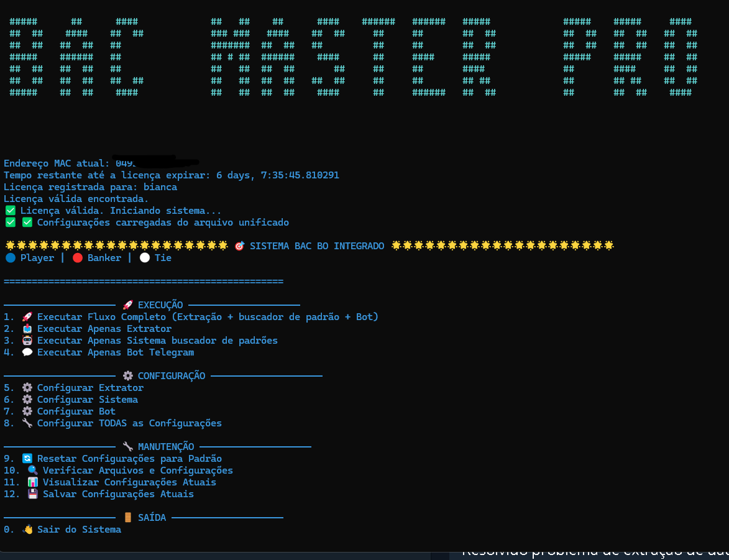Click the MANUTENÇÃO section header
The image size is (729, 560).
tap(165, 447)
